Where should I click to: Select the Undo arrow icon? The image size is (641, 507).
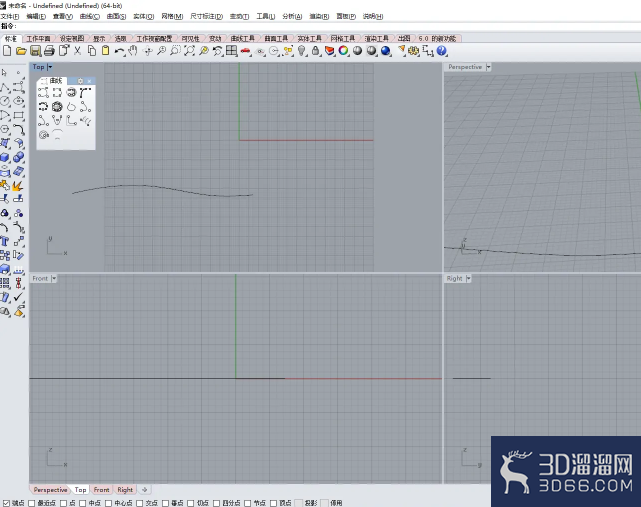[119, 51]
